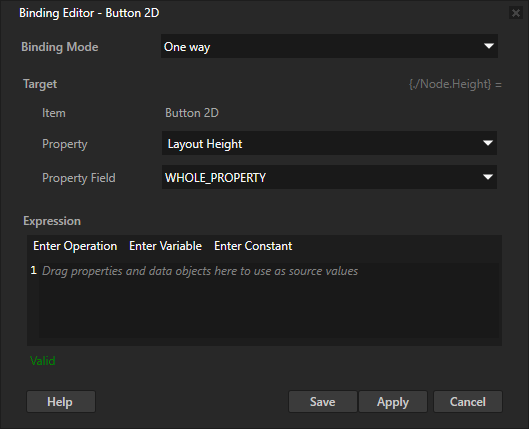Click the Target section label
Image resolution: width=529 pixels, height=429 pixels.
tap(40, 84)
